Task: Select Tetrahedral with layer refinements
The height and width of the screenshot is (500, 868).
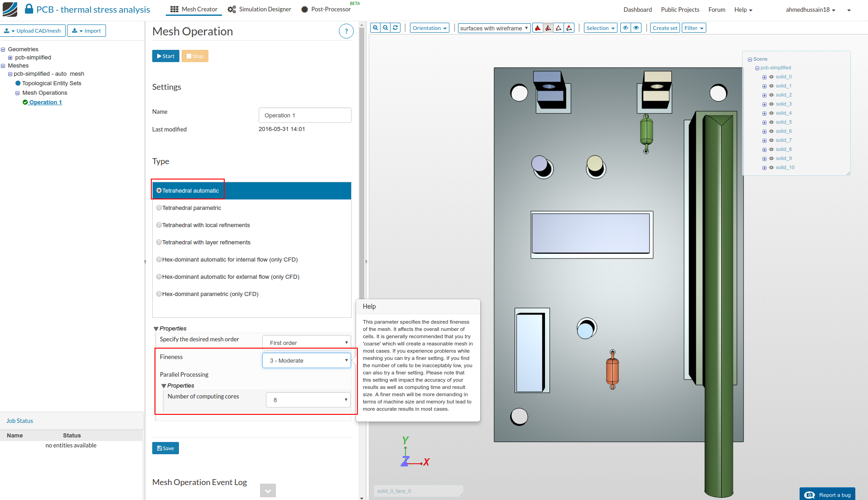Action: click(x=159, y=242)
